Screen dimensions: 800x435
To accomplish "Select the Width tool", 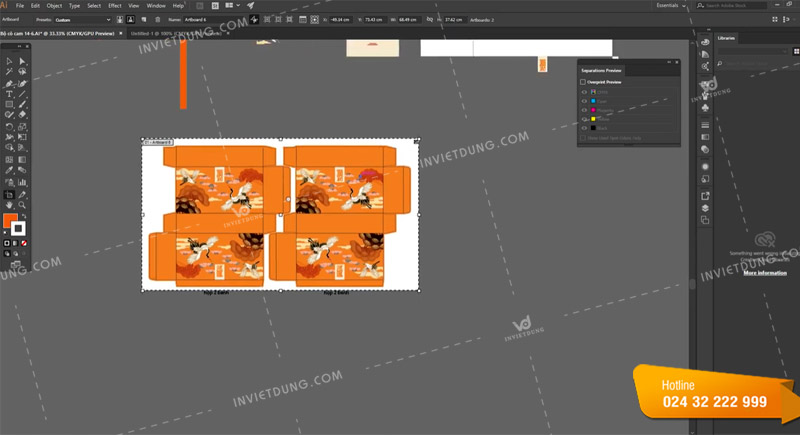I will click(x=9, y=137).
